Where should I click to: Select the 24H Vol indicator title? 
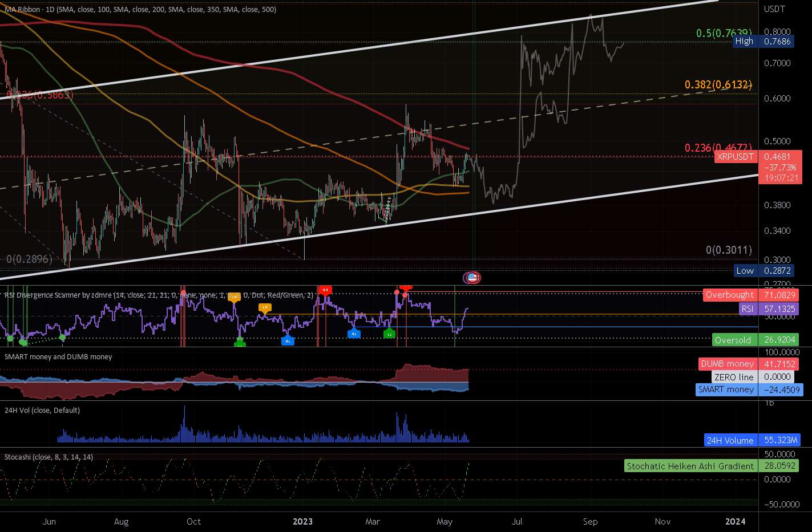42,410
